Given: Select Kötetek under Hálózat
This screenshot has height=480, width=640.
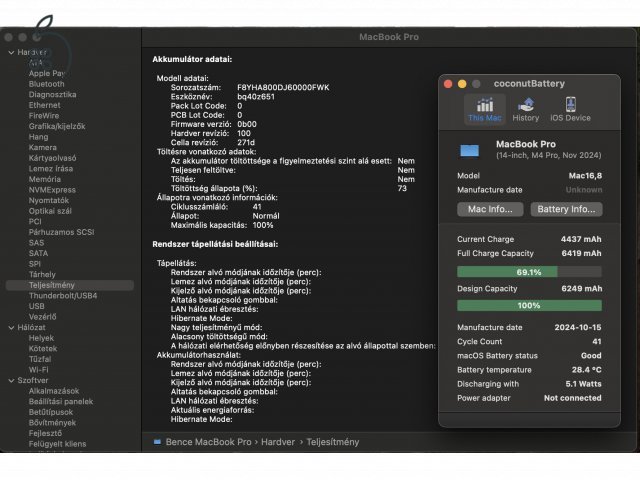Looking at the screenshot, I should 43,349.
